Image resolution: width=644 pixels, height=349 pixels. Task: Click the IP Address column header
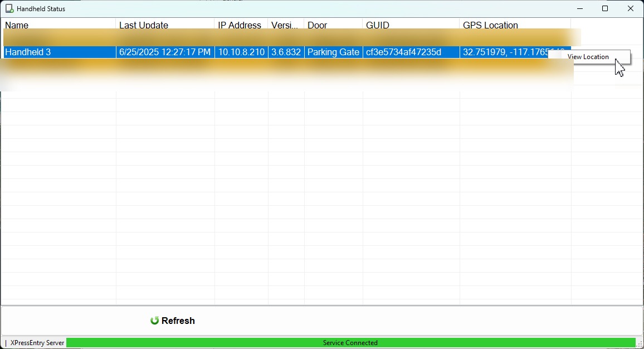240,25
